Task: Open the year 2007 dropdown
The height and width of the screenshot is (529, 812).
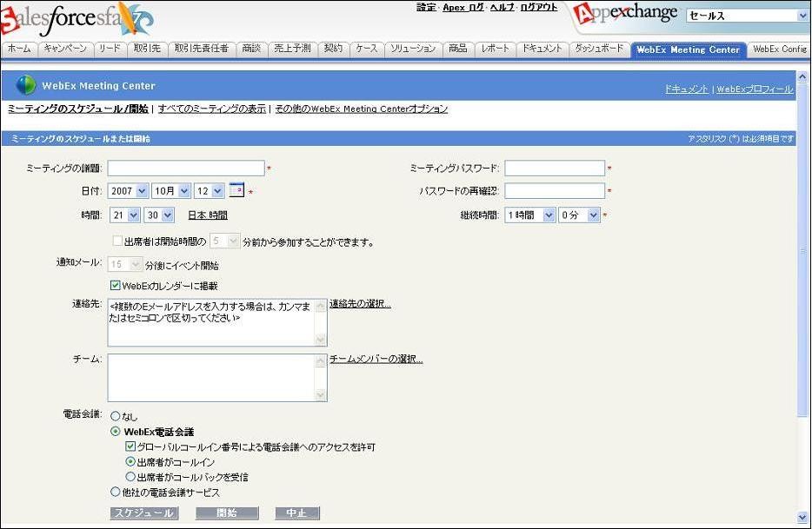Action: click(129, 190)
